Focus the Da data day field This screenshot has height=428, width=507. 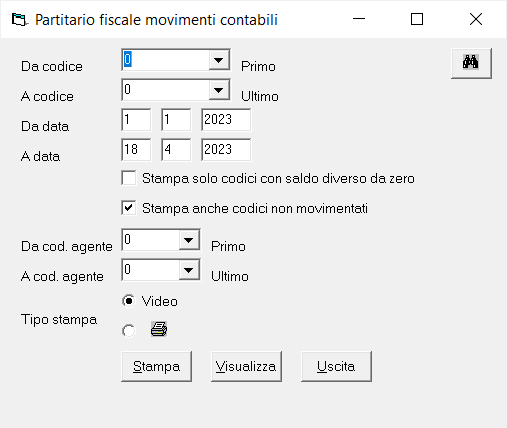(136, 120)
